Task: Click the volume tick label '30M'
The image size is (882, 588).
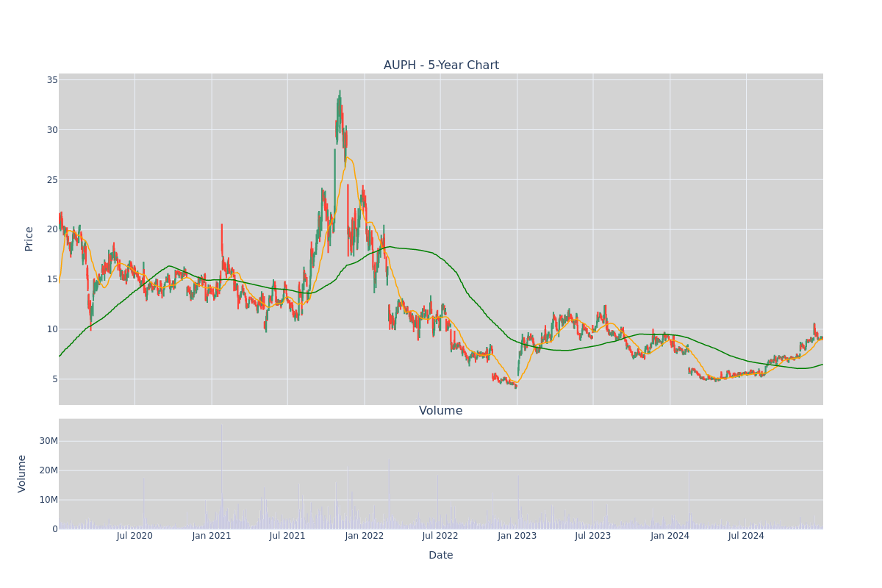Action: coord(49,441)
